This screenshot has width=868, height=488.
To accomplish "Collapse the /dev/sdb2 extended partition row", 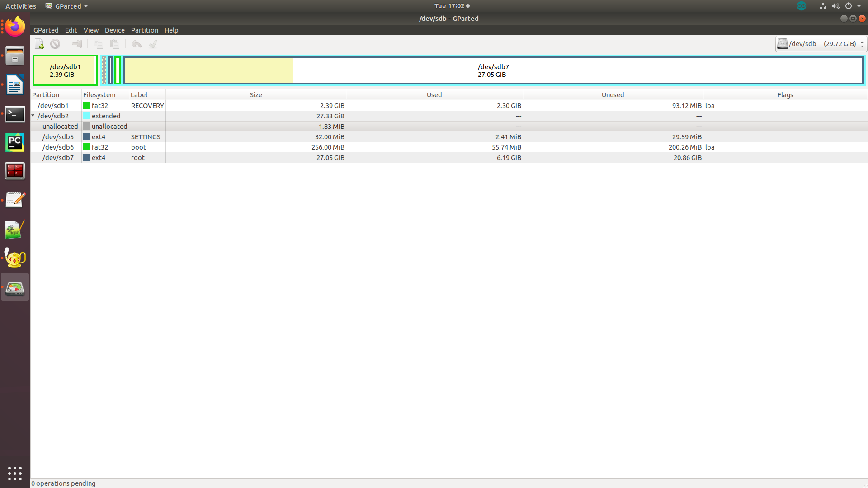I will pyautogui.click(x=33, y=116).
